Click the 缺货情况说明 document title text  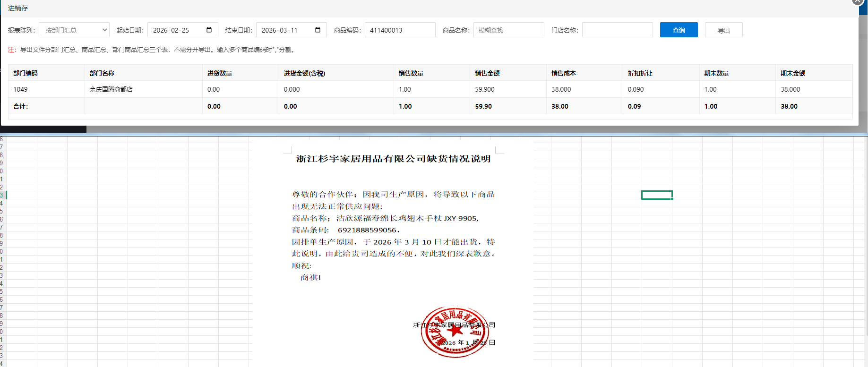[393, 159]
